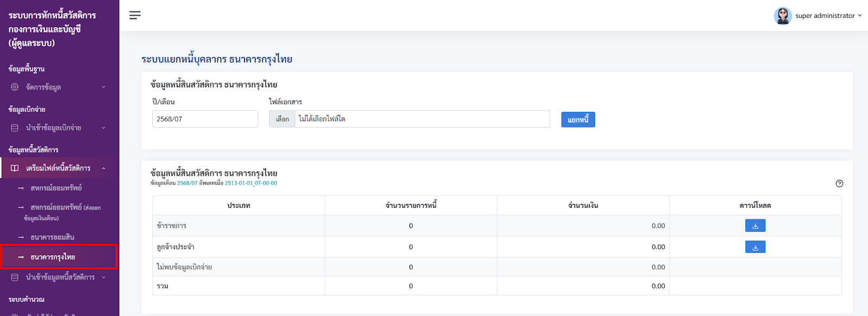
Task: Click the super administrator avatar picture
Action: [783, 16]
